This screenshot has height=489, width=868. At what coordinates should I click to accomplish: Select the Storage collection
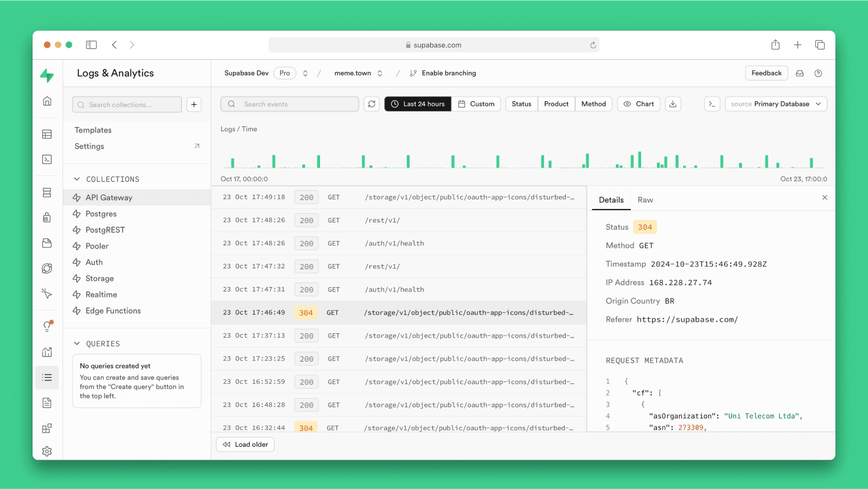(x=137, y=278)
